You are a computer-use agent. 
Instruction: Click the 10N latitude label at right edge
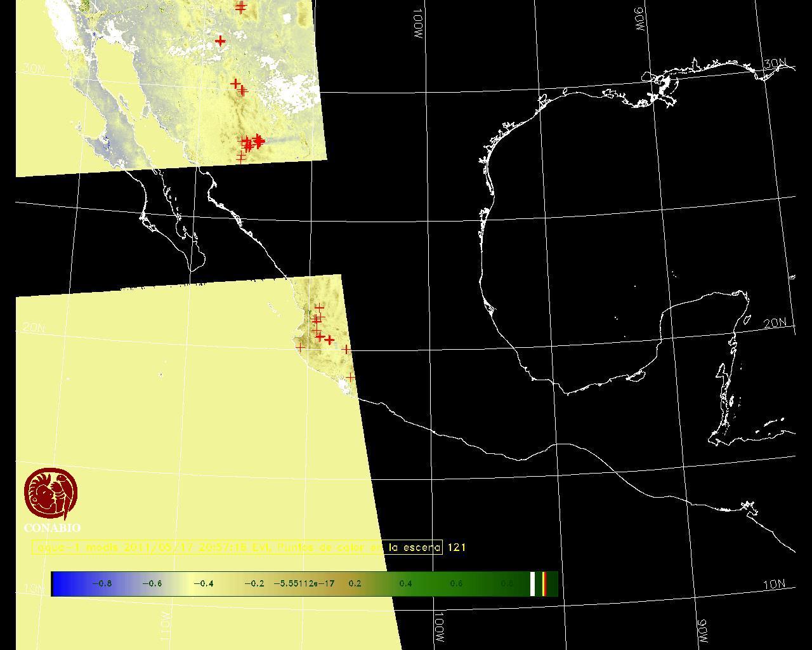pyautogui.click(x=774, y=585)
